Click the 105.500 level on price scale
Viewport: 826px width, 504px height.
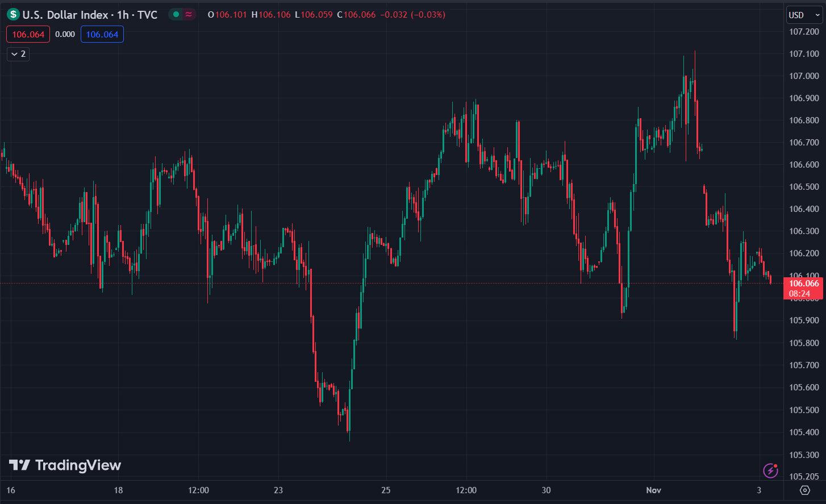pyautogui.click(x=803, y=410)
